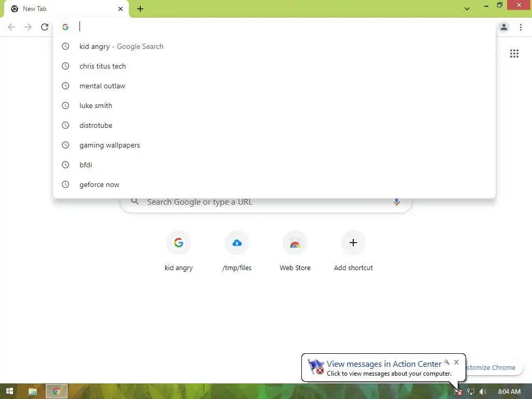
Task: Close the Action Center notification balloon
Action: pyautogui.click(x=456, y=362)
